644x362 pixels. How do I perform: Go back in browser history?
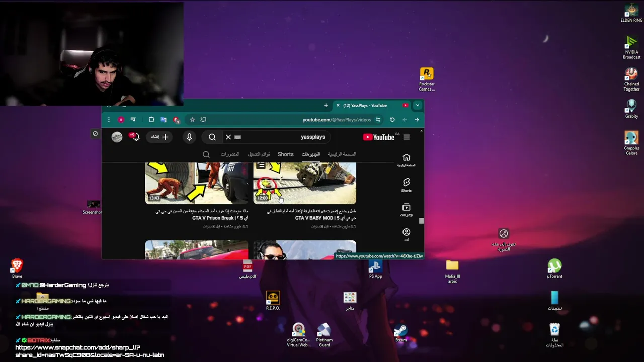click(417, 120)
